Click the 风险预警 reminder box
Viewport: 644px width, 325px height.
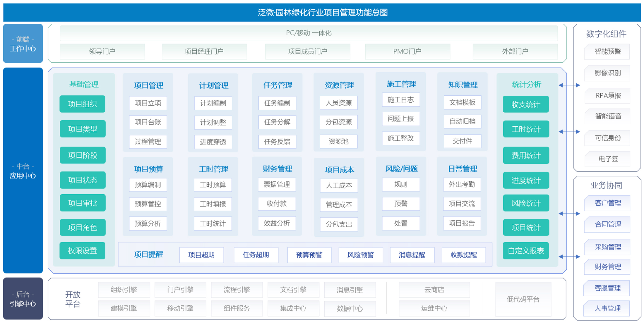(360, 255)
